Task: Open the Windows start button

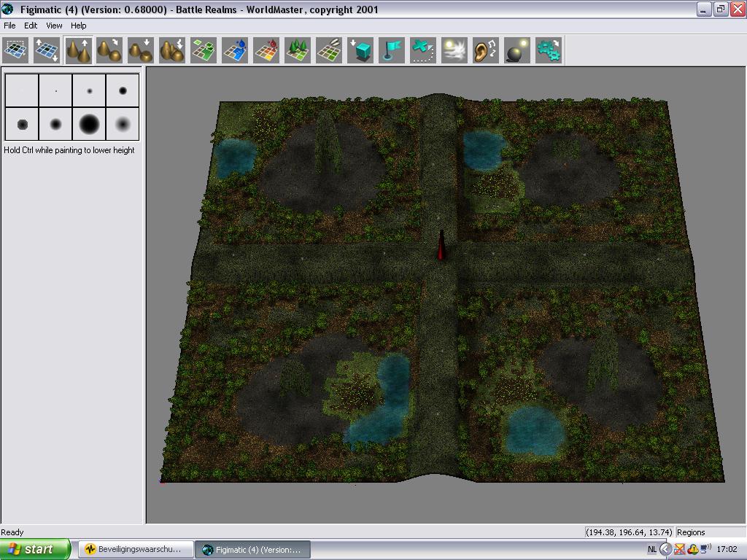Action: coord(35,549)
